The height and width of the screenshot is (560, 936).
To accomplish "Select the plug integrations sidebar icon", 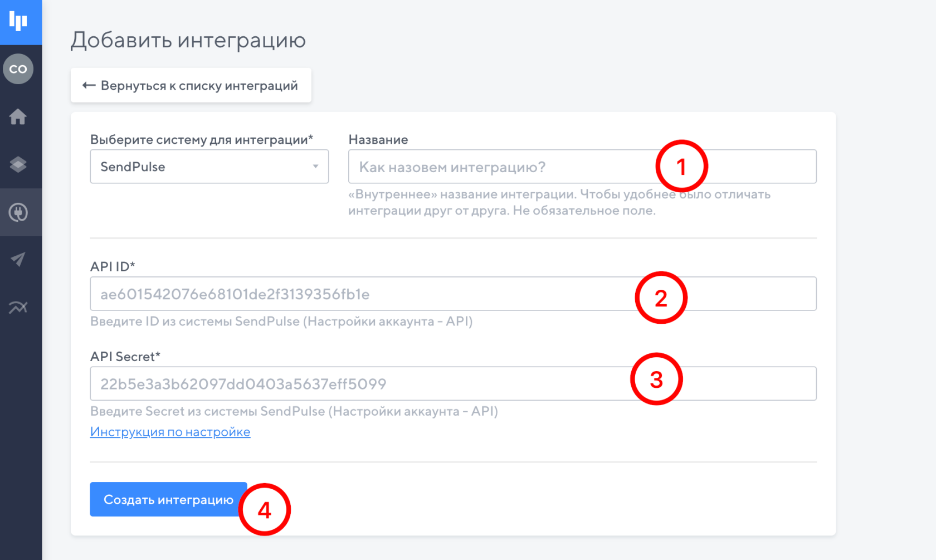I will (x=18, y=212).
